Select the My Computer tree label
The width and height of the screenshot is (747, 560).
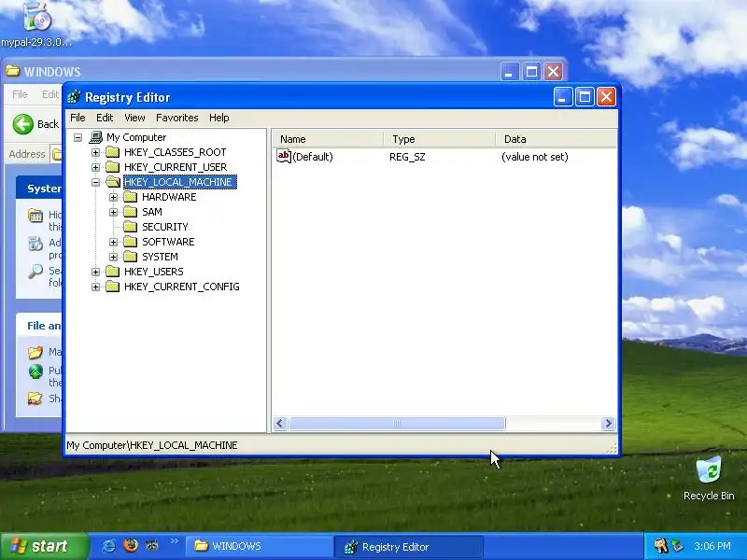coord(136,137)
